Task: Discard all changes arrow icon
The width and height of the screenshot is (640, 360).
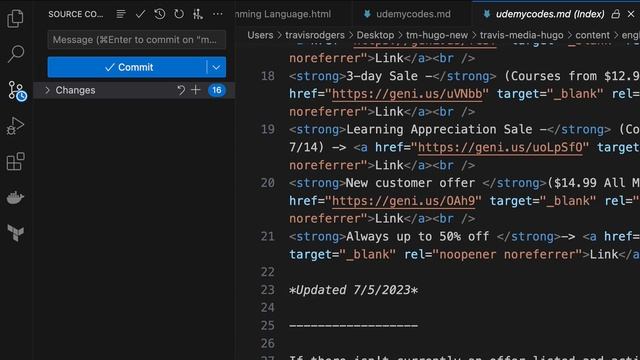Action: click(181, 90)
